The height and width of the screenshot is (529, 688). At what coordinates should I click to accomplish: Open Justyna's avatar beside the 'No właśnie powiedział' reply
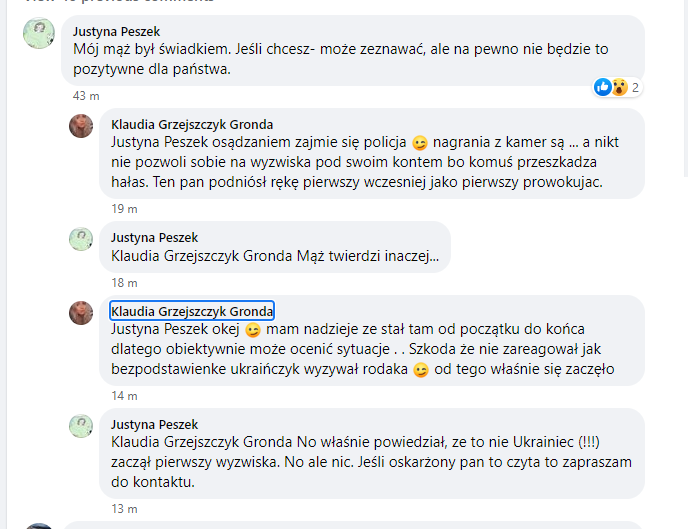tap(81, 426)
